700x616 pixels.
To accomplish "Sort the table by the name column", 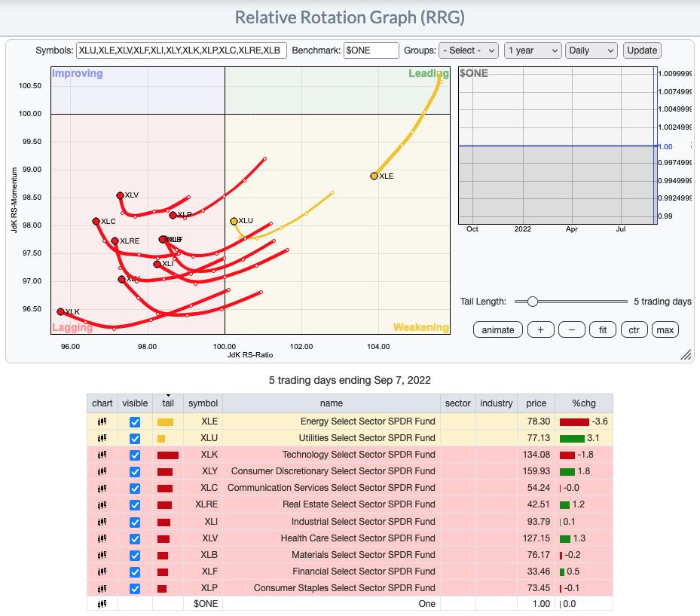I will 332,403.
